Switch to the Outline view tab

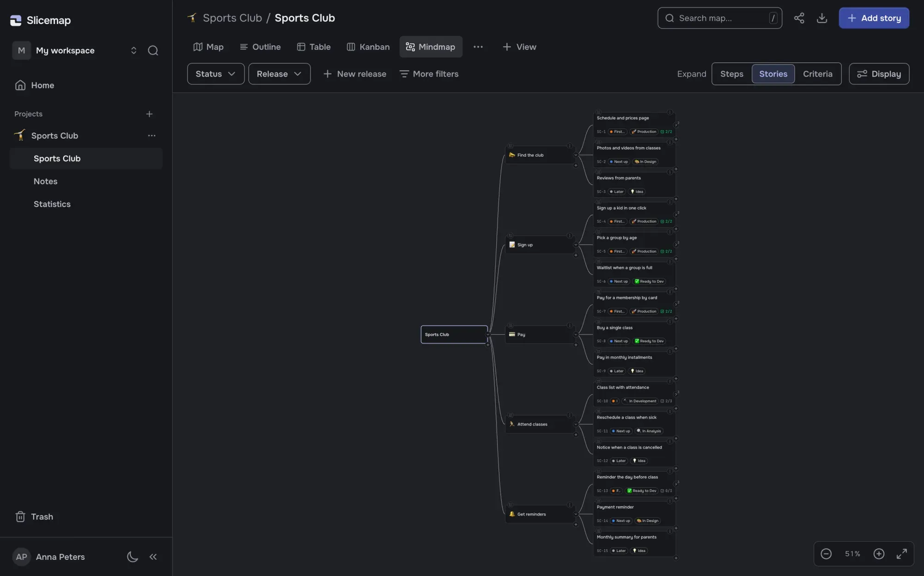260,47
